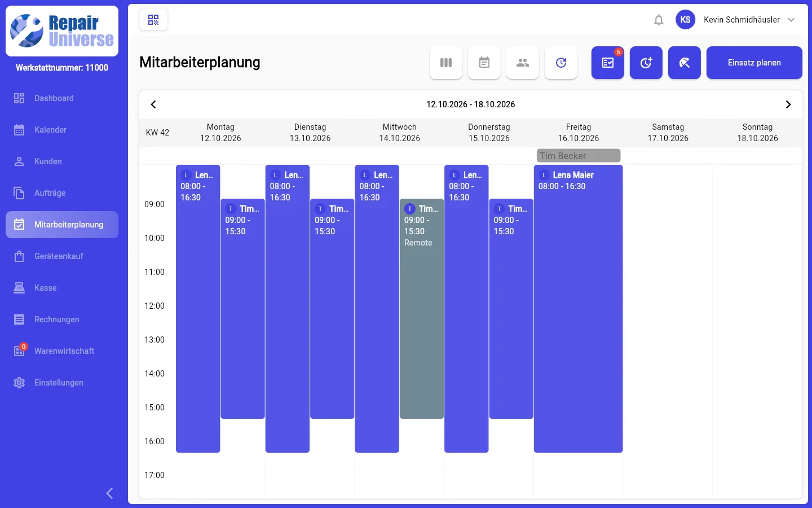
Task: Open Geräteankauf in the sidebar
Action: pyautogui.click(x=62, y=256)
